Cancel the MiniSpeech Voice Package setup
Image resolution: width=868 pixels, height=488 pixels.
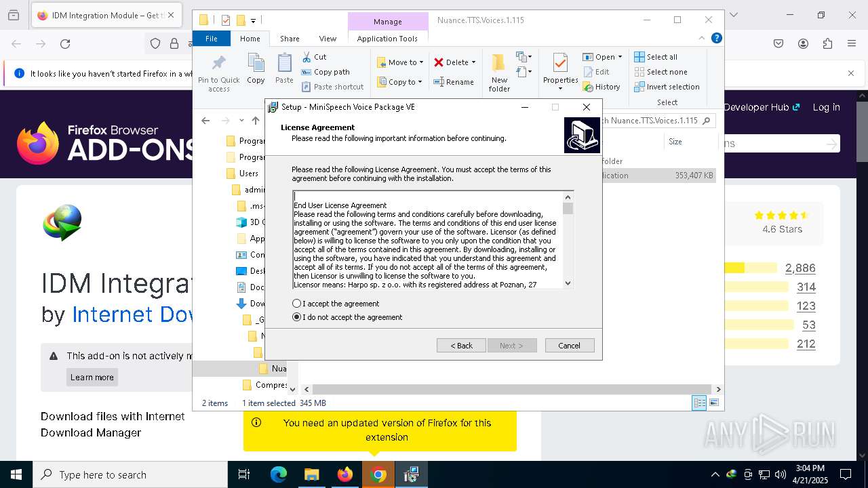(569, 346)
